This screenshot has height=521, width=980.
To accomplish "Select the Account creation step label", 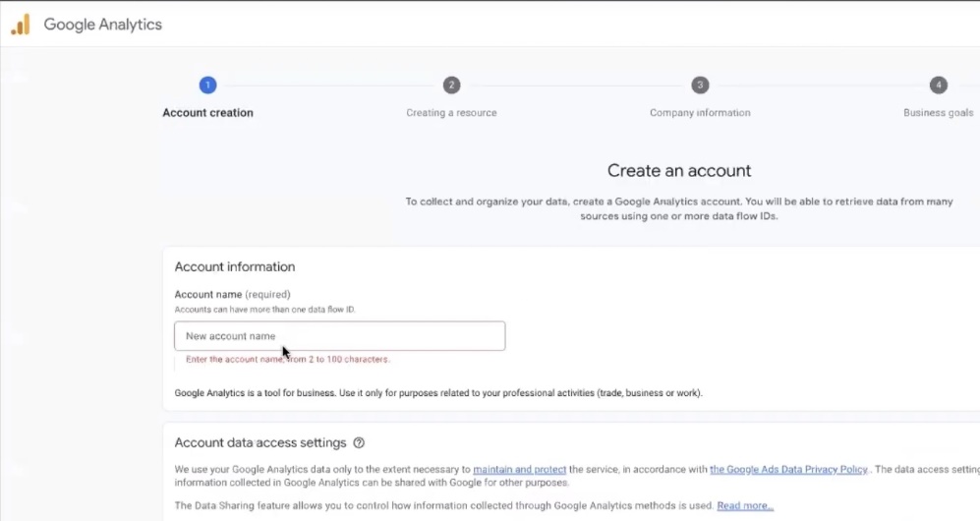I will point(207,113).
